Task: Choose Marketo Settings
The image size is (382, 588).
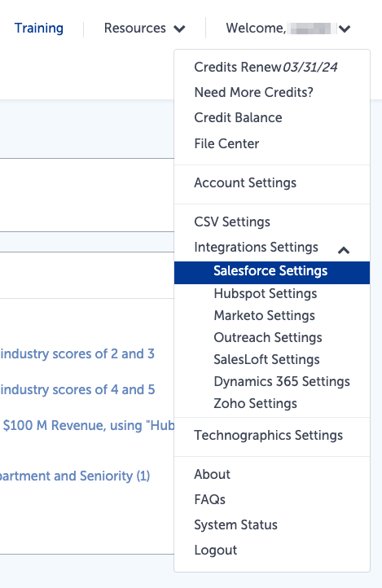Action: click(264, 315)
